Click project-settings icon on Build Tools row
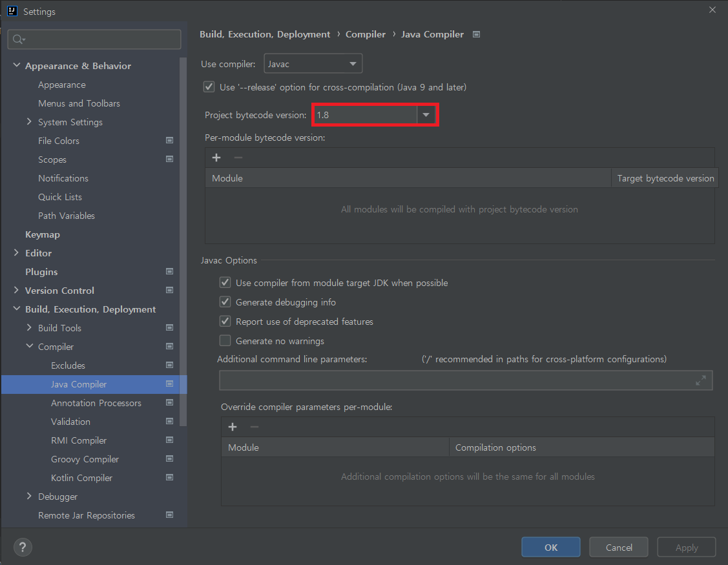The image size is (728, 565). click(x=169, y=328)
